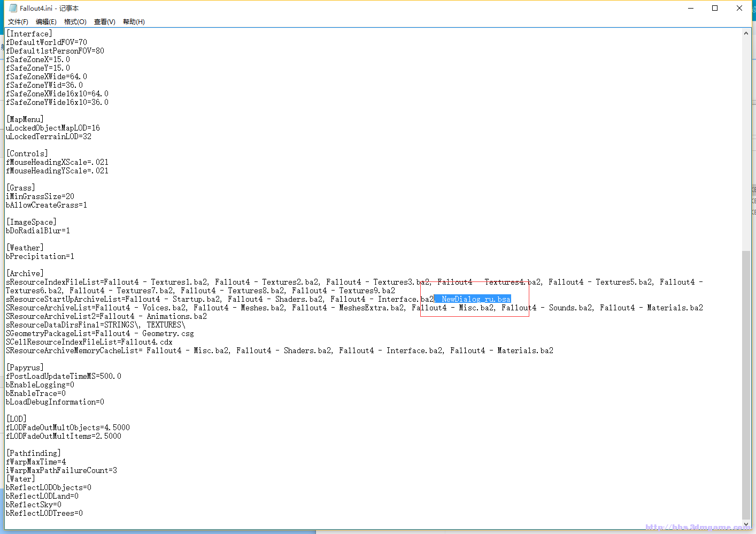This screenshot has height=534, width=756.
Task: Place cursor on the [Archive] section header
Action: pos(25,273)
